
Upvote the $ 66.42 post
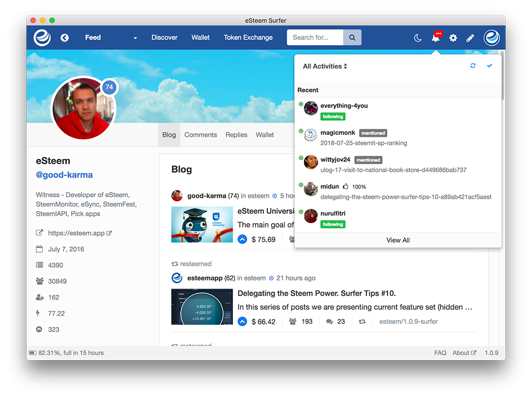[242, 321]
